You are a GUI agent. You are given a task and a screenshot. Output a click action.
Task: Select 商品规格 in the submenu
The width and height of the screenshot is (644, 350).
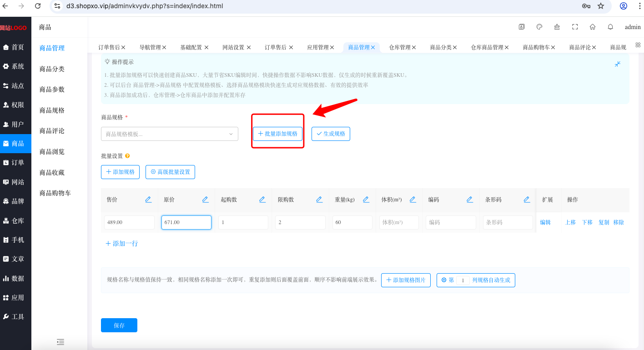coord(52,110)
